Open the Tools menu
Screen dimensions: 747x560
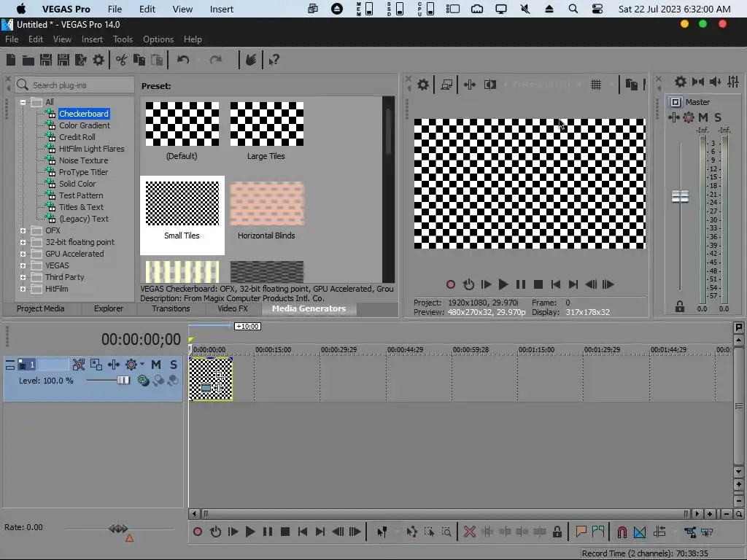123,39
